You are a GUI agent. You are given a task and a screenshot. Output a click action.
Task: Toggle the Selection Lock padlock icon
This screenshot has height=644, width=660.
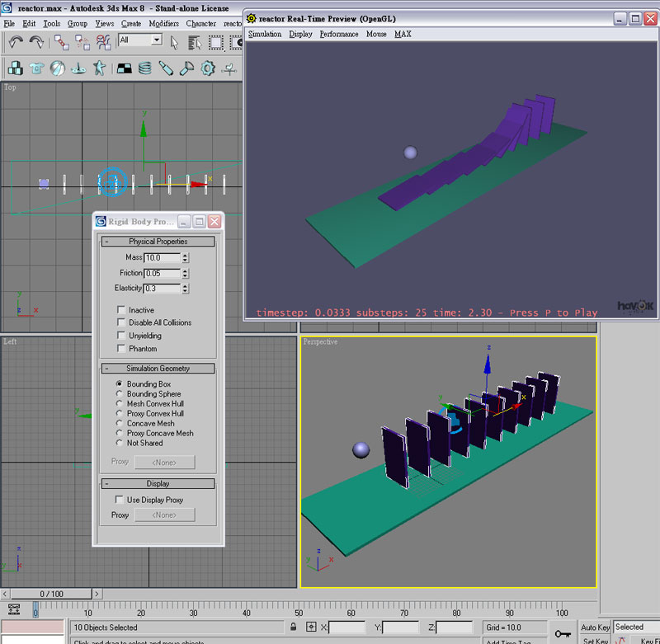click(294, 627)
